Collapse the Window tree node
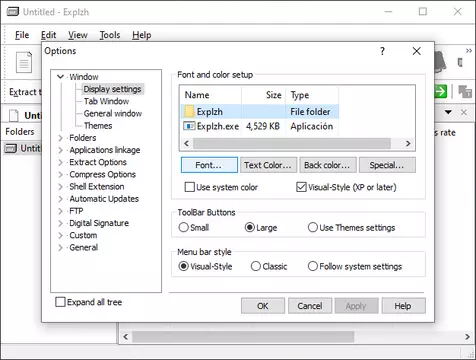 pos(60,77)
